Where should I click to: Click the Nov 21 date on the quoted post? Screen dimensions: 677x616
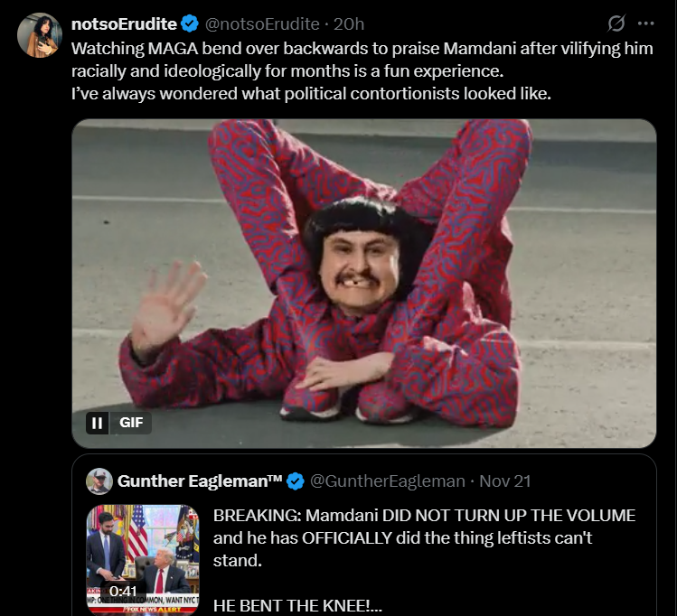click(x=504, y=481)
